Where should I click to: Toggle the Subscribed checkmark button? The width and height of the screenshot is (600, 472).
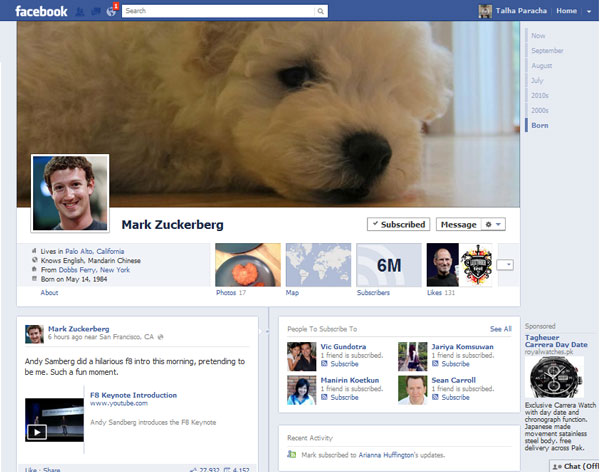pos(397,224)
